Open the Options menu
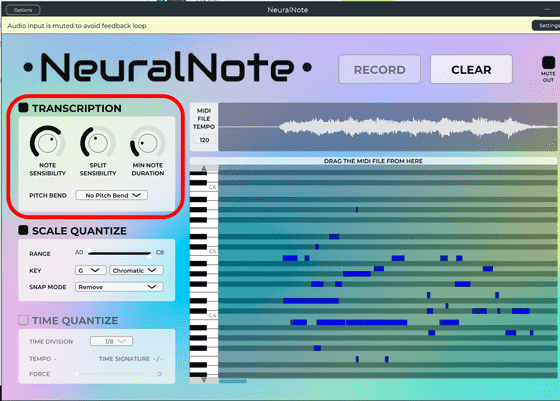Viewport: 560px width, 401px height. (x=23, y=10)
